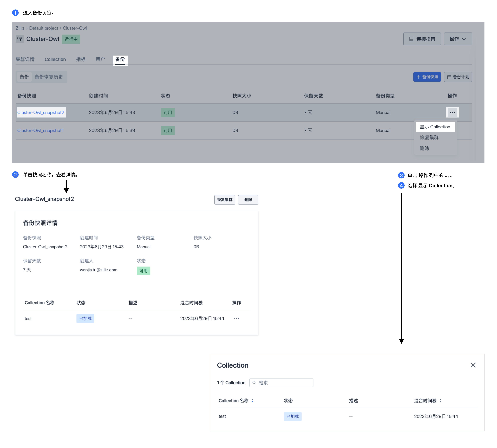Click 已加载 badge in snapshot detail table
This screenshot has width=497, height=448.
[85, 319]
